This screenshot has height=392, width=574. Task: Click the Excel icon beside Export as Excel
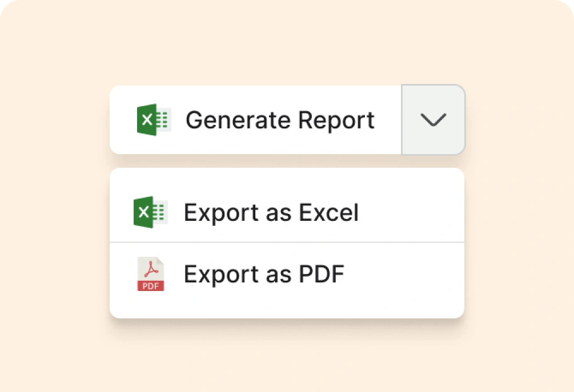click(x=150, y=213)
